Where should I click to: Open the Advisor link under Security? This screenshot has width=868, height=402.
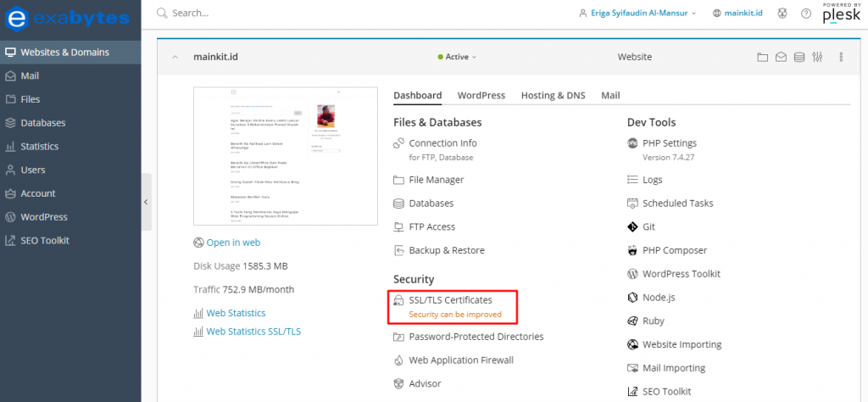pyautogui.click(x=426, y=383)
